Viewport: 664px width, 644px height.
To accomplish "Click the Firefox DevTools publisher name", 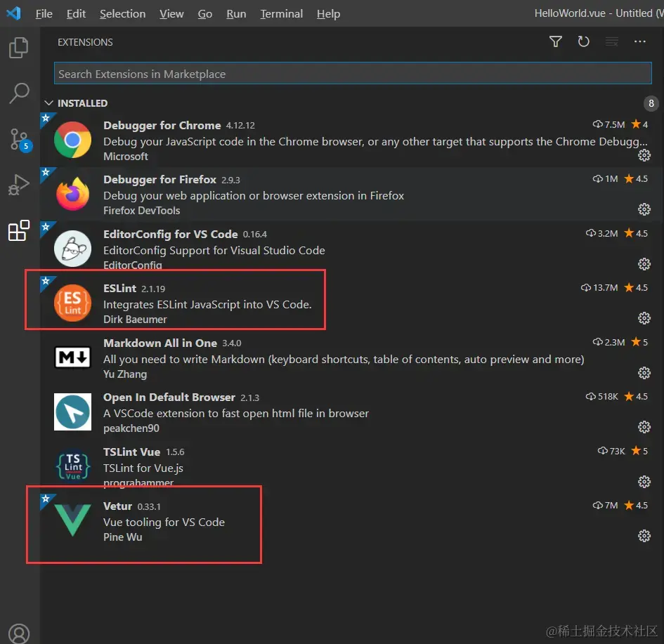I will [142, 211].
